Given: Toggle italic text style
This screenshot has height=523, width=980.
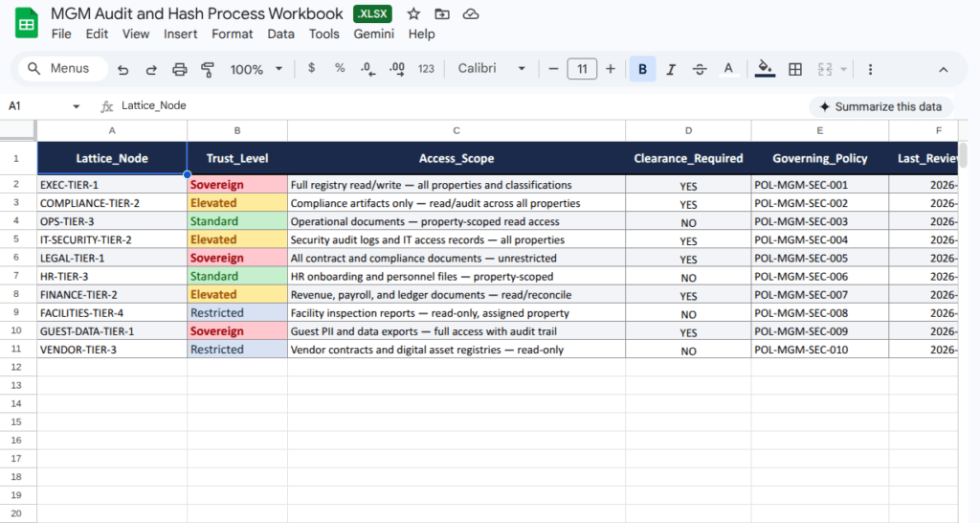Looking at the screenshot, I should point(671,69).
